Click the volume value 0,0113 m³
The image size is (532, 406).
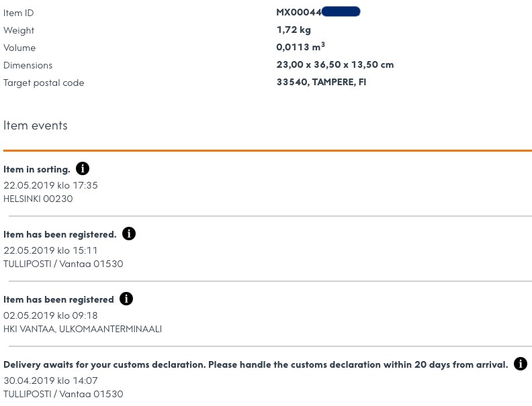(x=300, y=48)
